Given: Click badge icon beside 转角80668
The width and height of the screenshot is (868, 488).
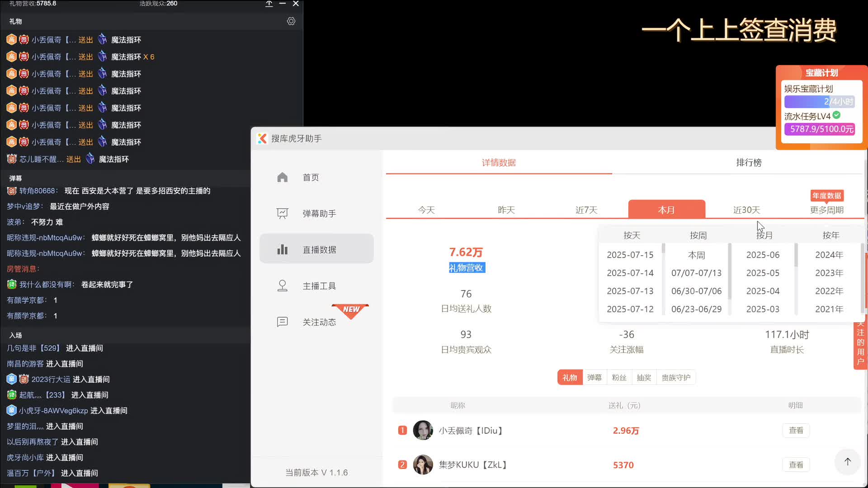Looking at the screenshot, I should [12, 191].
